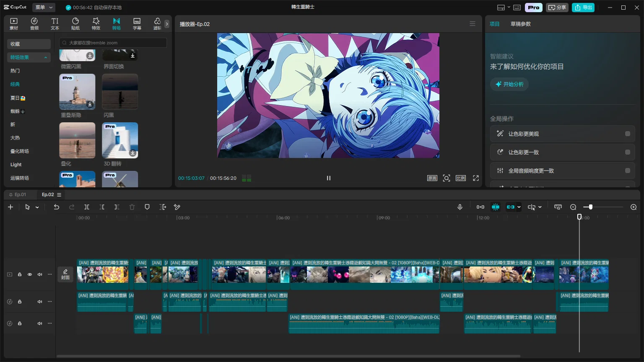This screenshot has height=362, width=644.
Task: Click the 分享 share button
Action: [557, 8]
